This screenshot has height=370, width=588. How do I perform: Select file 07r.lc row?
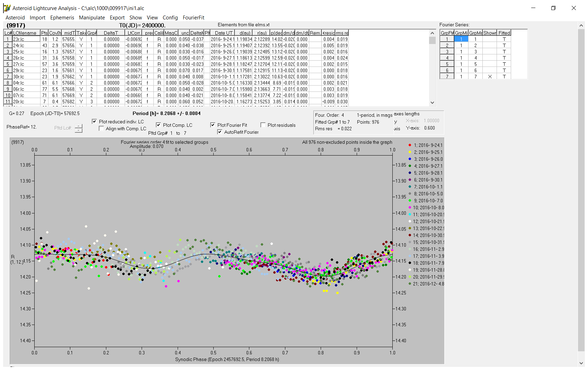coord(26,95)
